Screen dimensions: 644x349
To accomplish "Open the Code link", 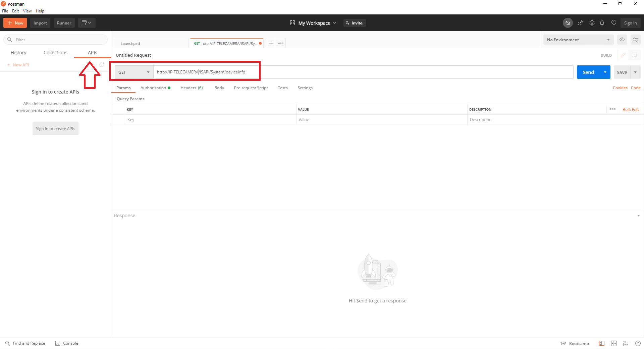I will pos(636,88).
